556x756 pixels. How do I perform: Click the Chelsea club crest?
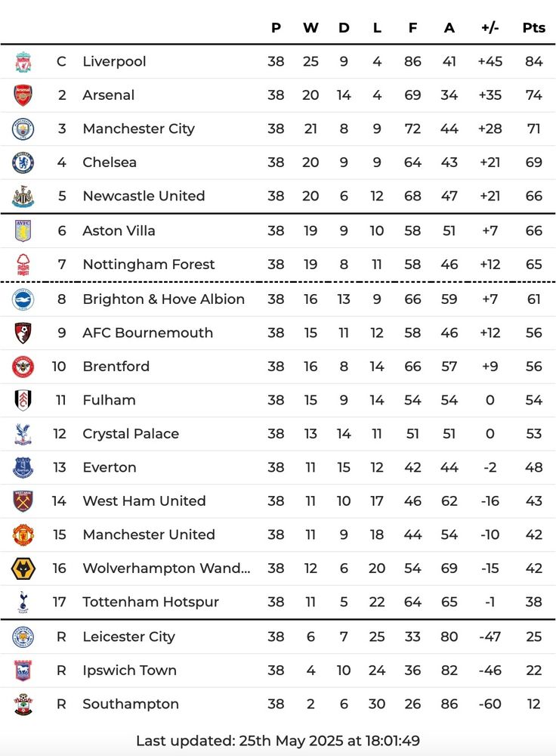click(23, 163)
